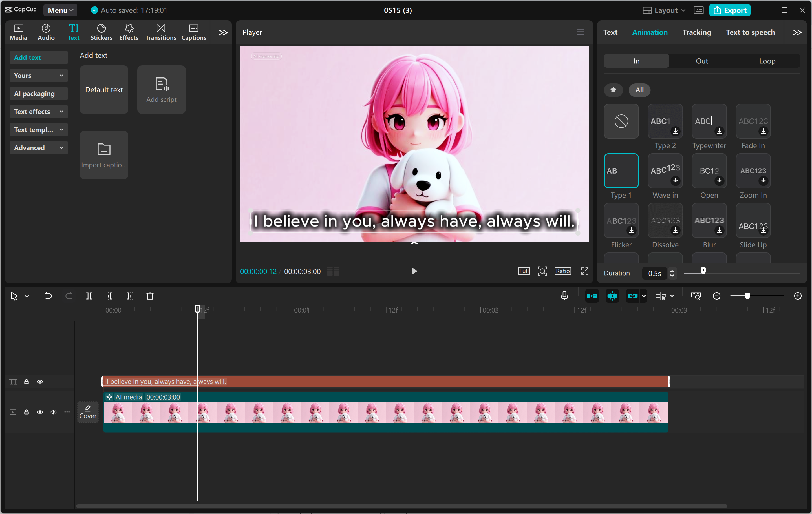Open the Menu in the top bar
This screenshot has width=812, height=514.
coord(60,10)
